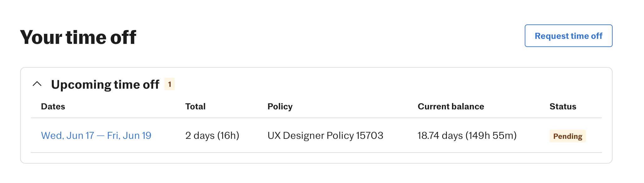
Task: Click the Total column header
Action: coord(195,107)
